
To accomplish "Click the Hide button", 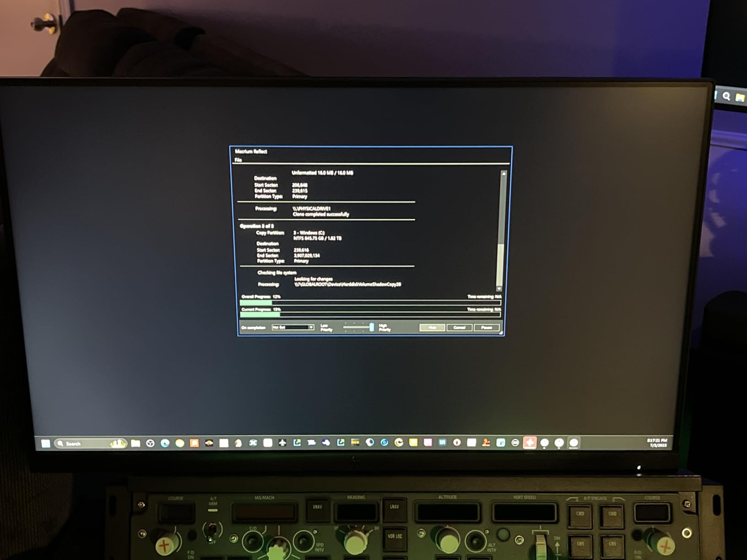I will pyautogui.click(x=432, y=328).
